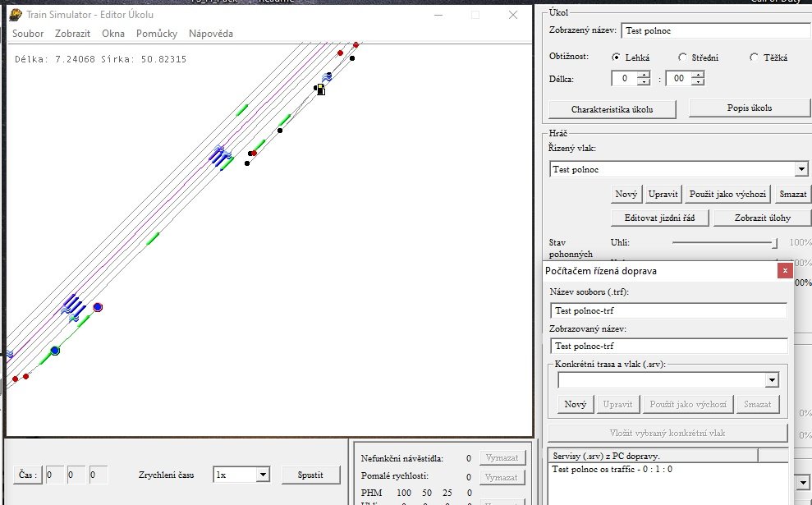
Task: Click the Název souboru (.trf) text field
Action: (668, 310)
